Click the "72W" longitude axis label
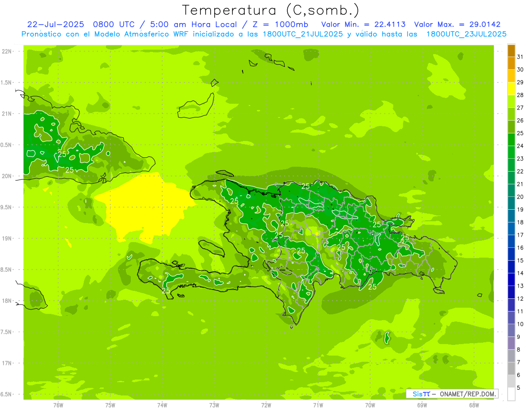 (266, 405)
